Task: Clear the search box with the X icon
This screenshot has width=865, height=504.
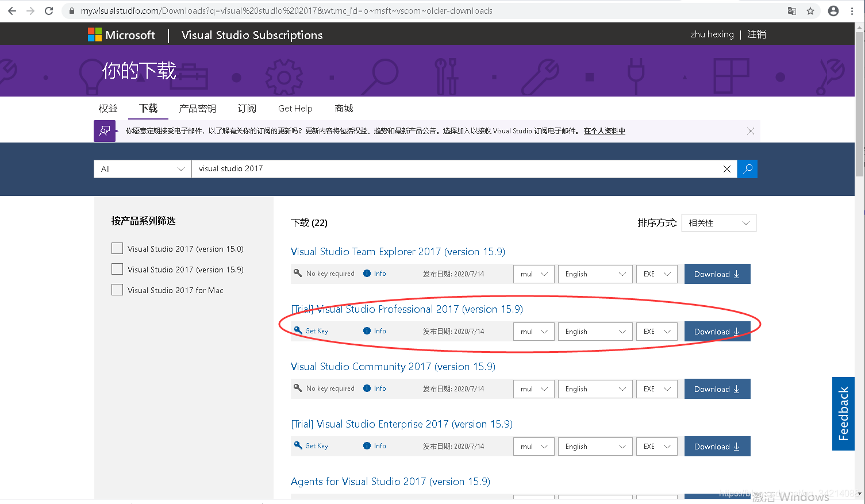Action: (727, 169)
